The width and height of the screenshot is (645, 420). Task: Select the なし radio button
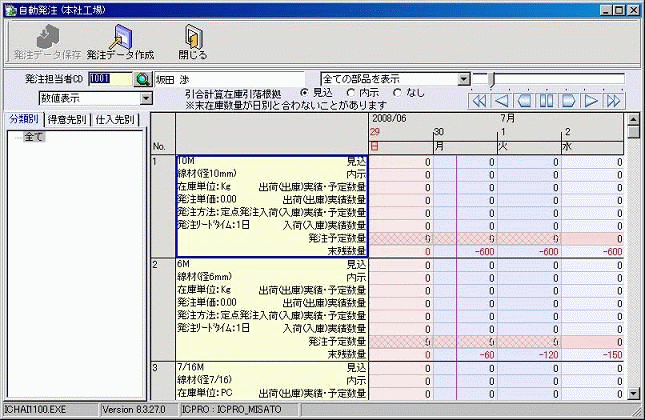point(397,93)
